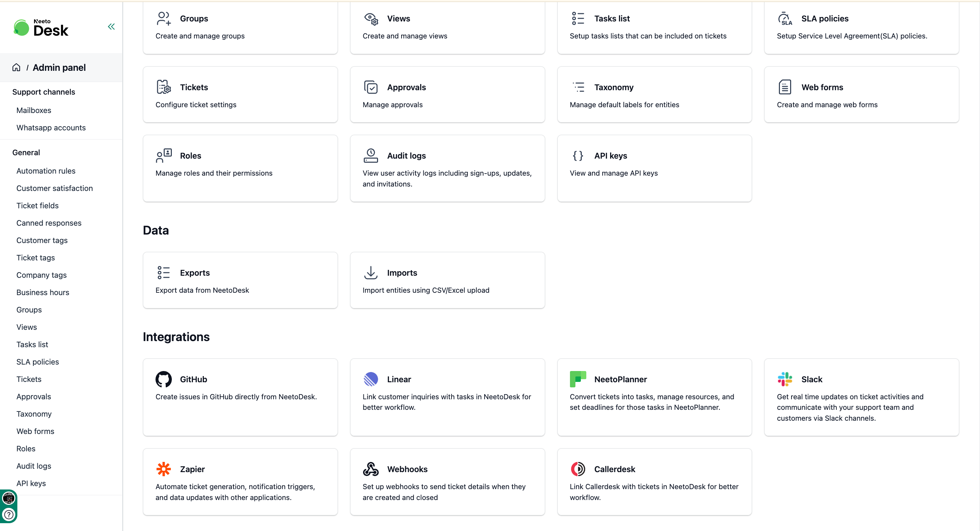This screenshot has height=531, width=980.
Task: Select Roles in the sidebar list
Action: tap(26, 449)
